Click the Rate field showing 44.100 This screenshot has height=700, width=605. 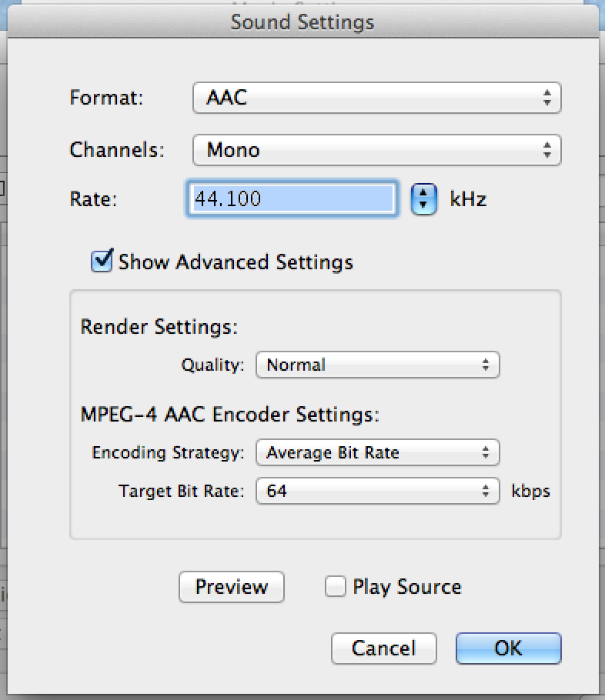292,198
